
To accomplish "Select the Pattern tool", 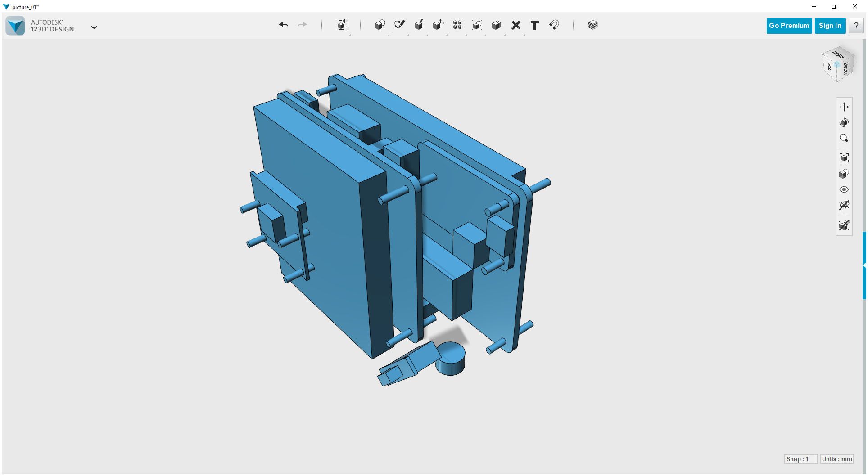I will click(457, 25).
